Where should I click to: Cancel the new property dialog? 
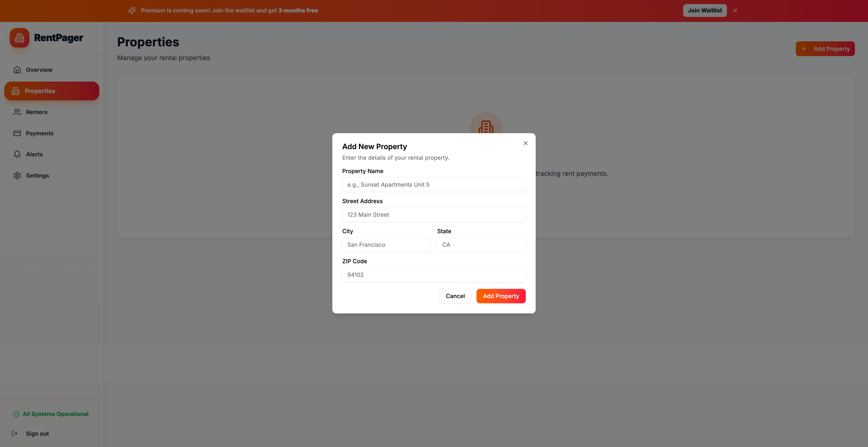click(x=455, y=296)
